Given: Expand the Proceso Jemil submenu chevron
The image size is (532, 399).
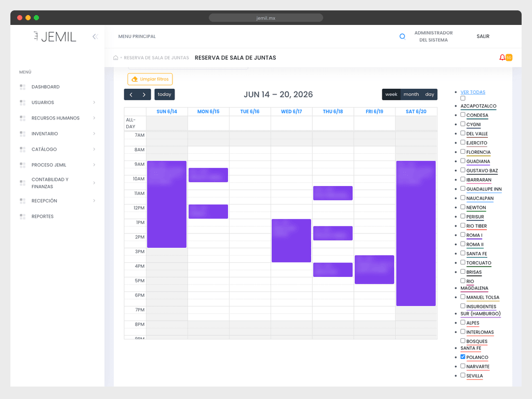Looking at the screenshot, I should point(95,165).
